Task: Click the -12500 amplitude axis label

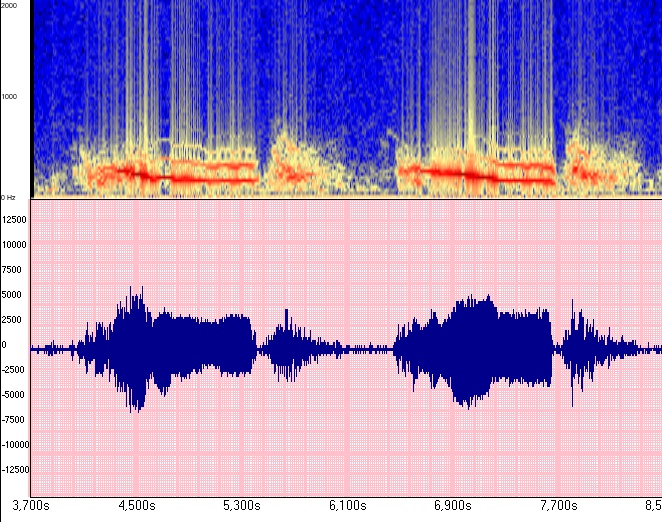Action: click(x=14, y=470)
